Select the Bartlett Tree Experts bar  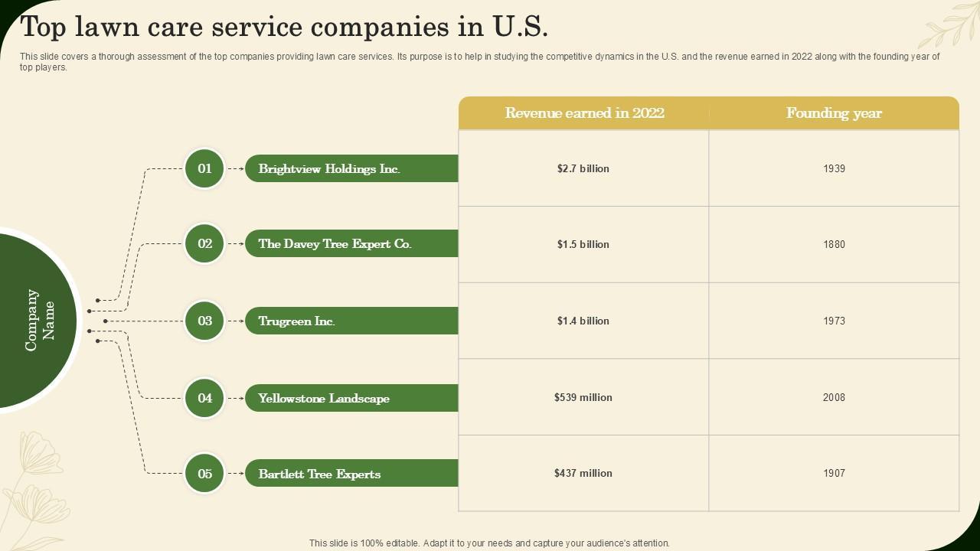[x=351, y=474]
